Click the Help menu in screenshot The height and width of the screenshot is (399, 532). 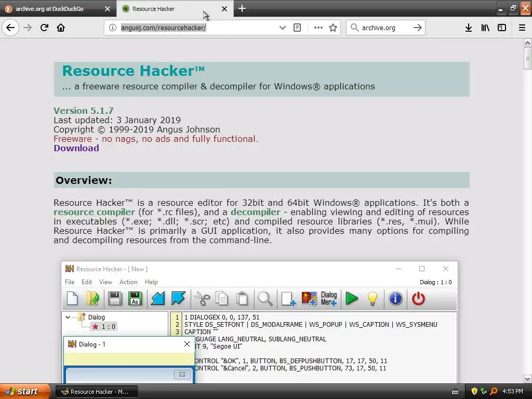151,282
